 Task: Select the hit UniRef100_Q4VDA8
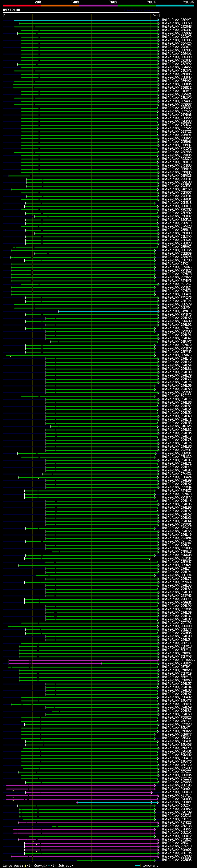177,115
